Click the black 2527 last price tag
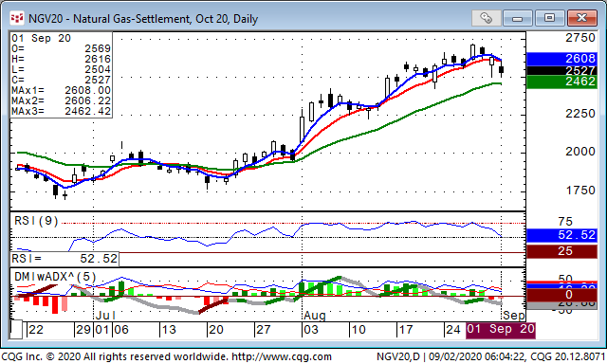This screenshot has height=364, width=607. click(561, 70)
